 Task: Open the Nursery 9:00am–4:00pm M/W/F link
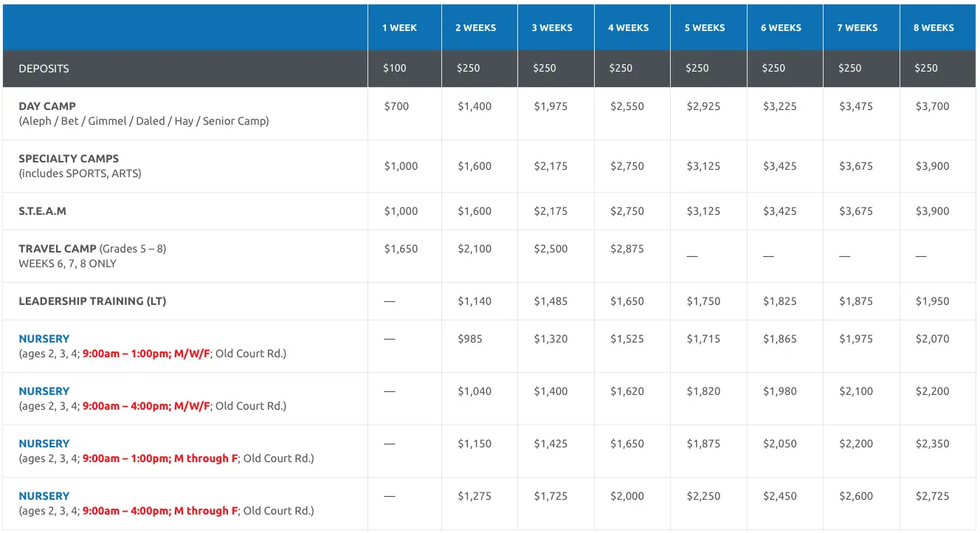click(44, 391)
